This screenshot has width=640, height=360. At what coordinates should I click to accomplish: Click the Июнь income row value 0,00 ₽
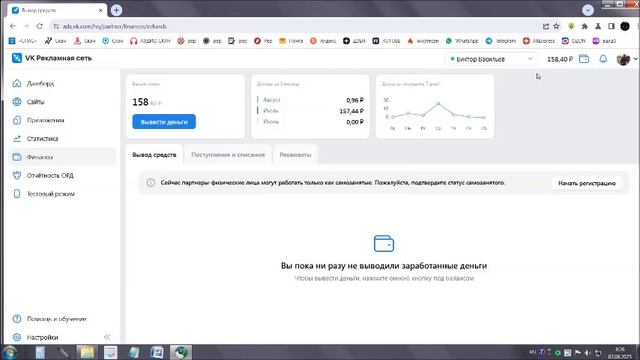pyautogui.click(x=355, y=122)
